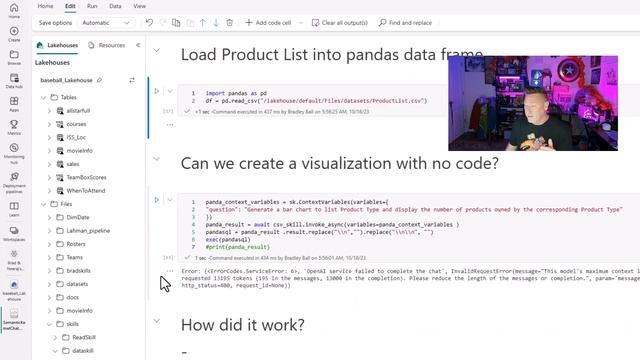Expand the courses table node
The image size is (640, 360).
click(49, 124)
